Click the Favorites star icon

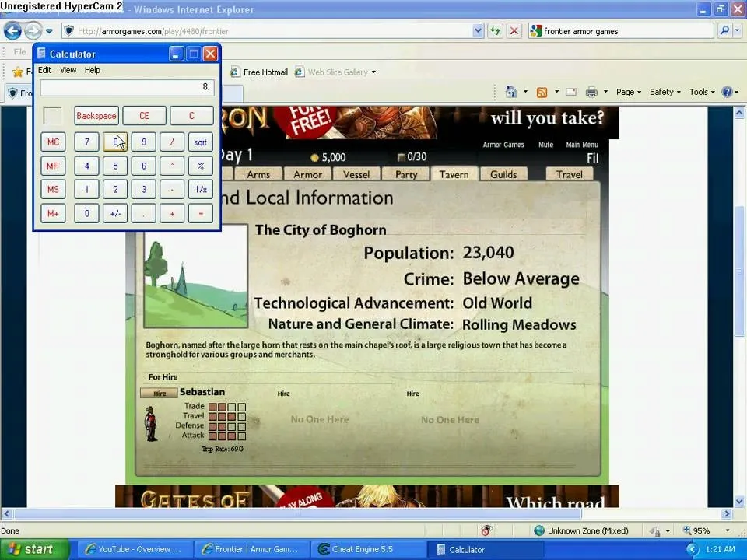[x=18, y=72]
